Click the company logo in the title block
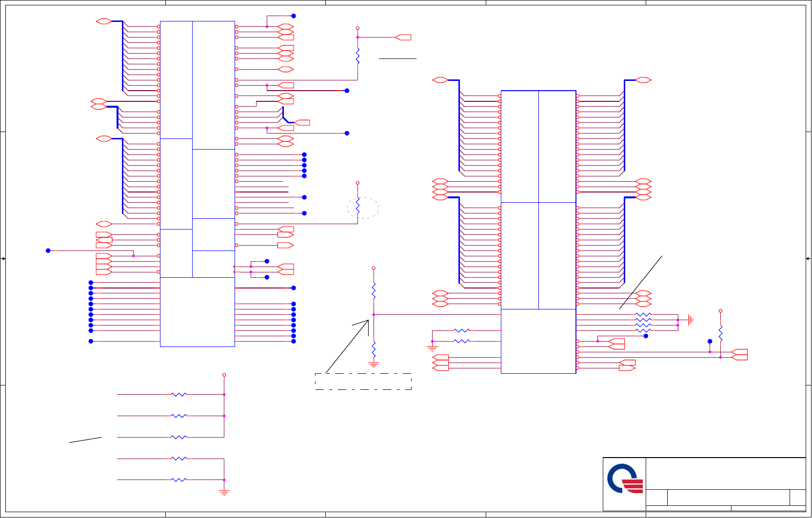The height and width of the screenshot is (518, 812). click(625, 479)
